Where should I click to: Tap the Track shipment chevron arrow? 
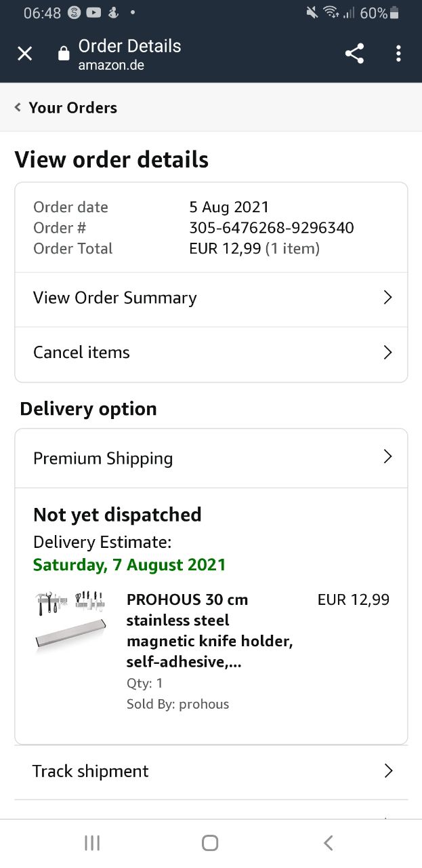click(388, 771)
